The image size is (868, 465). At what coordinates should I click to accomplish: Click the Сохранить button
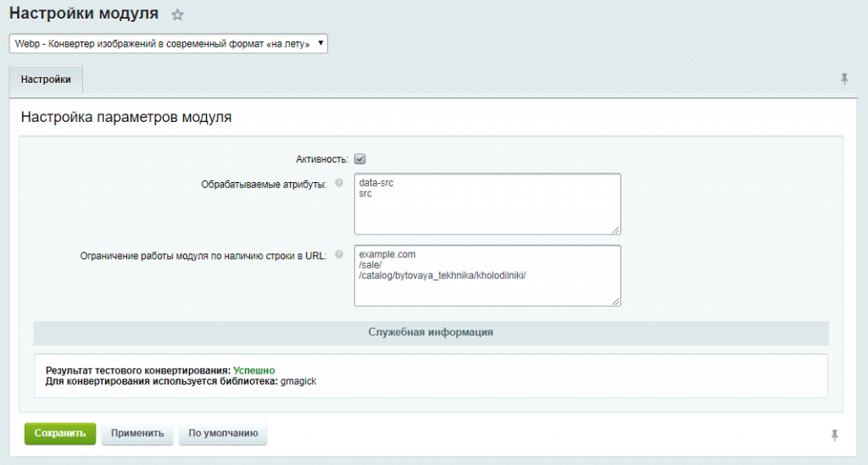[x=60, y=434]
